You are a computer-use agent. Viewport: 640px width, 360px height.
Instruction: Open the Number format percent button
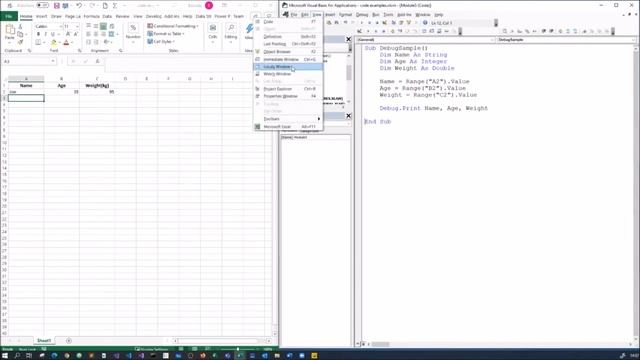point(133,32)
